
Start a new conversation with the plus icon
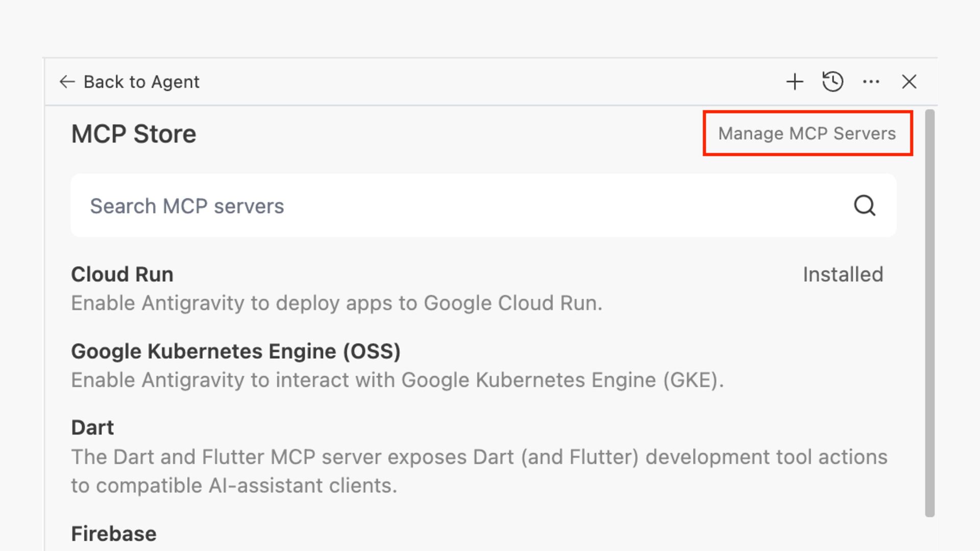point(794,82)
